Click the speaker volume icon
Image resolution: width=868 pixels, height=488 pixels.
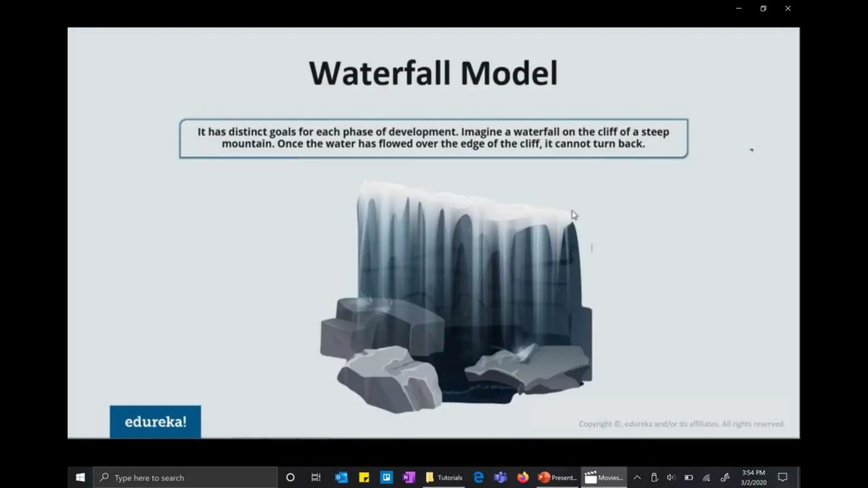[x=670, y=477]
